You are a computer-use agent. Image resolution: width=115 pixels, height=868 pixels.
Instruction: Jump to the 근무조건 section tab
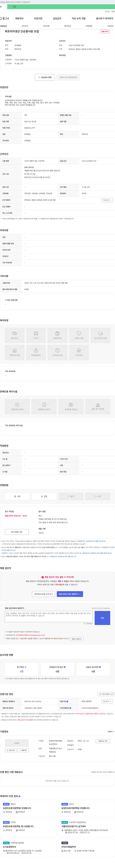click(x=25, y=26)
